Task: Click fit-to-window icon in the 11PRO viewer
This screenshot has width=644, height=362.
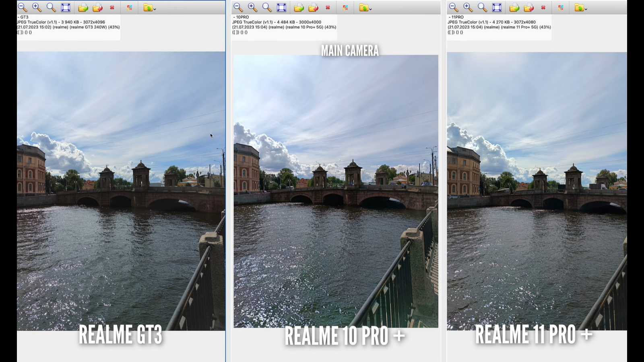Action: 497,8
